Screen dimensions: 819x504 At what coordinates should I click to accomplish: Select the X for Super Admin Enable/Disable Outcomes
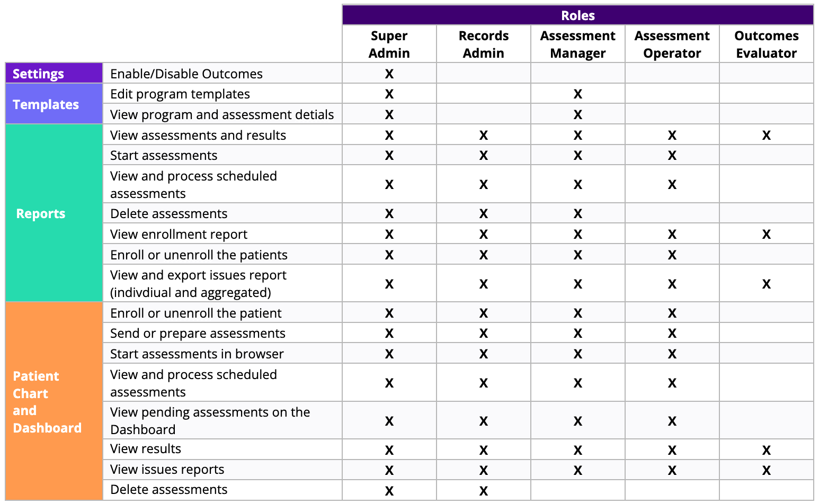[x=389, y=74]
